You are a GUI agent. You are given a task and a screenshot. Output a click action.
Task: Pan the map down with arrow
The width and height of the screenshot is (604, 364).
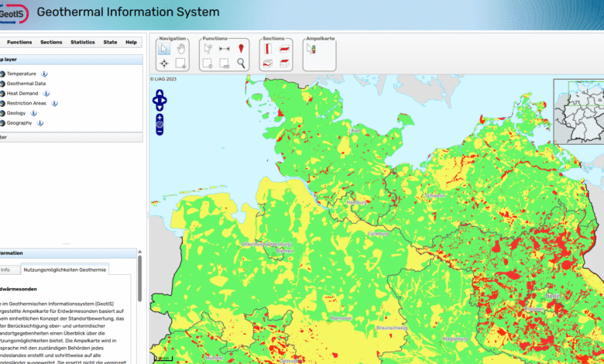160,108
